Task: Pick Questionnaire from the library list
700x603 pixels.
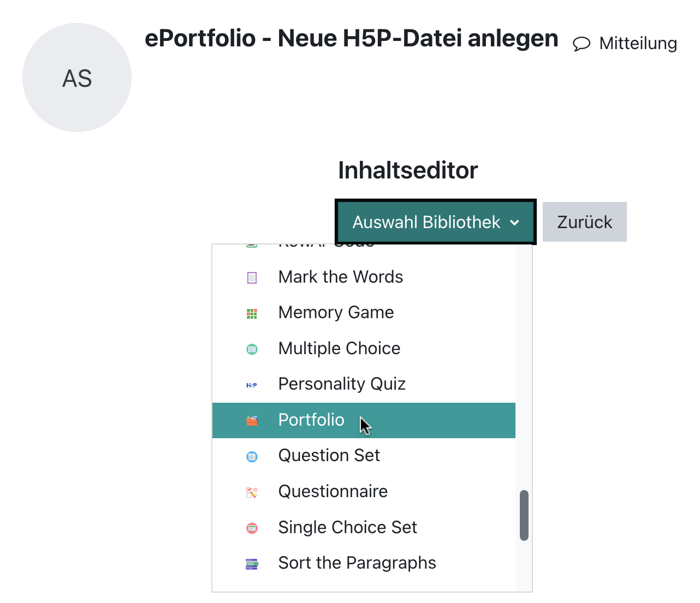Action: click(x=364, y=491)
